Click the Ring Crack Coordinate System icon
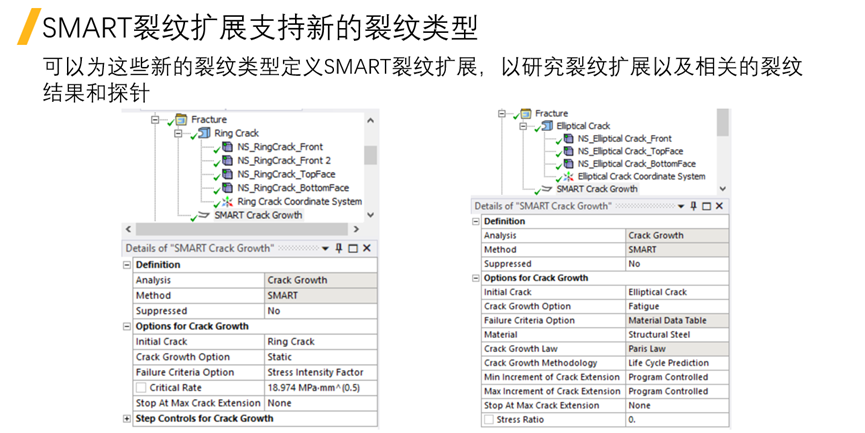The width and height of the screenshot is (865, 433). coord(227,201)
